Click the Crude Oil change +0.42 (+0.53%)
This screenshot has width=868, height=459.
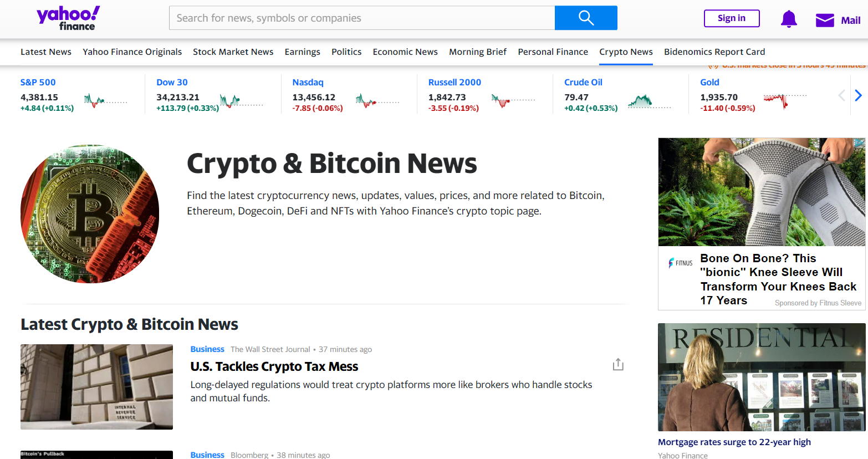point(591,108)
